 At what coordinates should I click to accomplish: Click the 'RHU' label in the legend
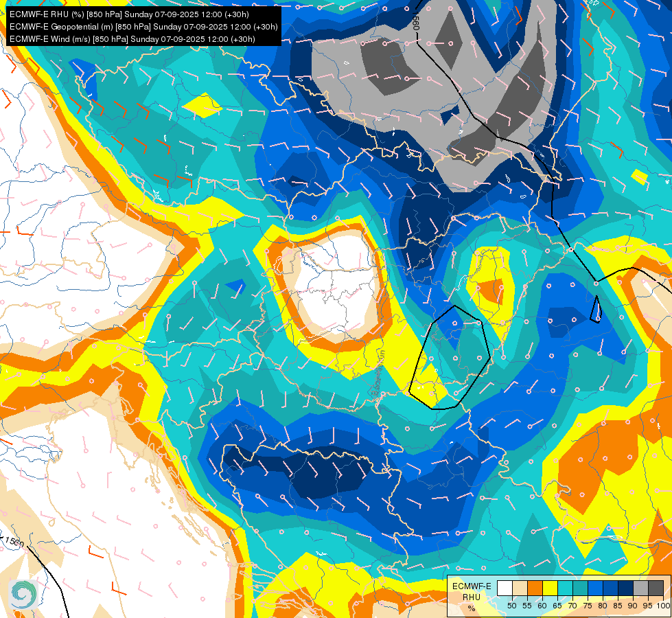point(472,597)
